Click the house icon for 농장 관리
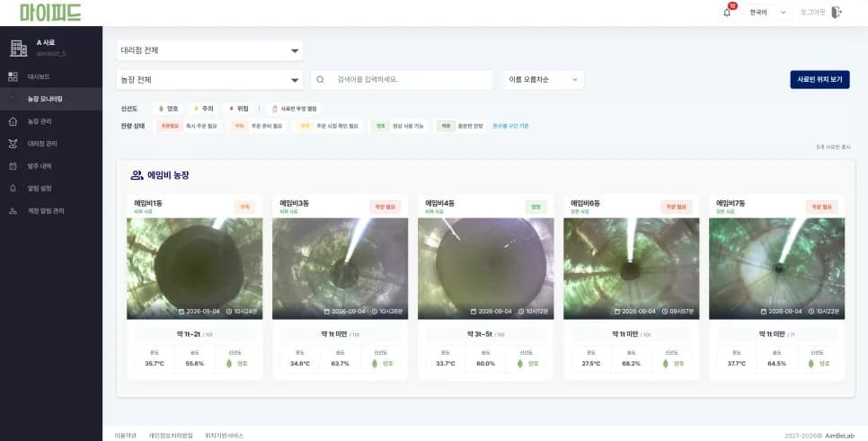The width and height of the screenshot is (868, 441). [x=13, y=121]
